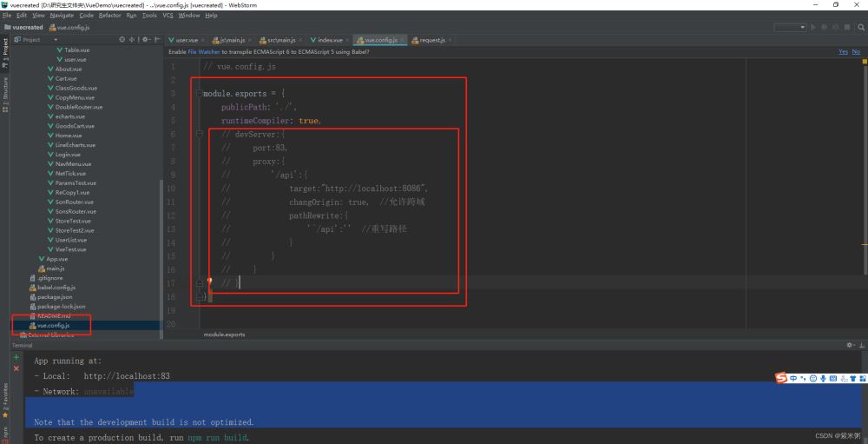The width and height of the screenshot is (868, 444).
Task: Click the lightbulb intention icon in gutter
Action: pos(210,282)
